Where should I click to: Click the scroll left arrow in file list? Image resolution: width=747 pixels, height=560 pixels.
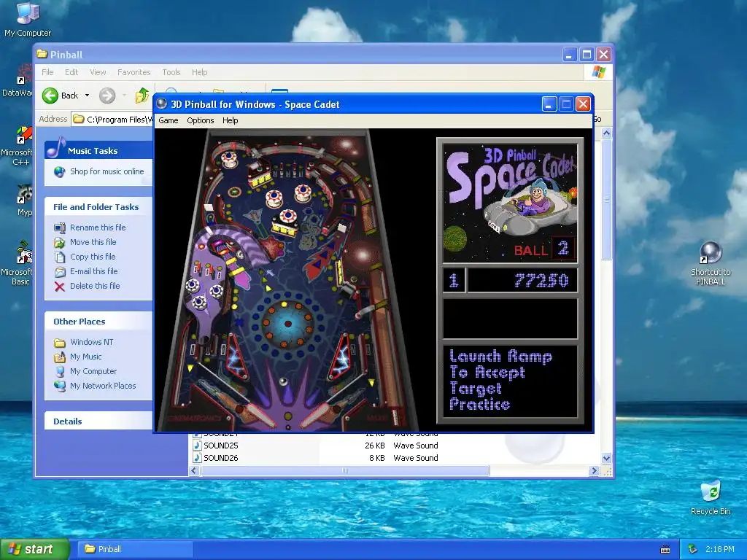click(194, 470)
